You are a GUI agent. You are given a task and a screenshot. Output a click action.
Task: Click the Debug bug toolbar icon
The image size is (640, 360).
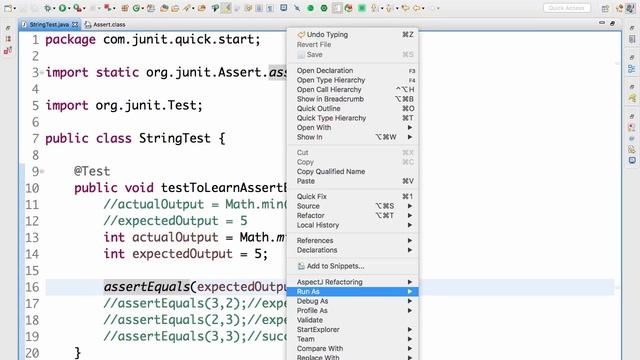tap(48, 8)
